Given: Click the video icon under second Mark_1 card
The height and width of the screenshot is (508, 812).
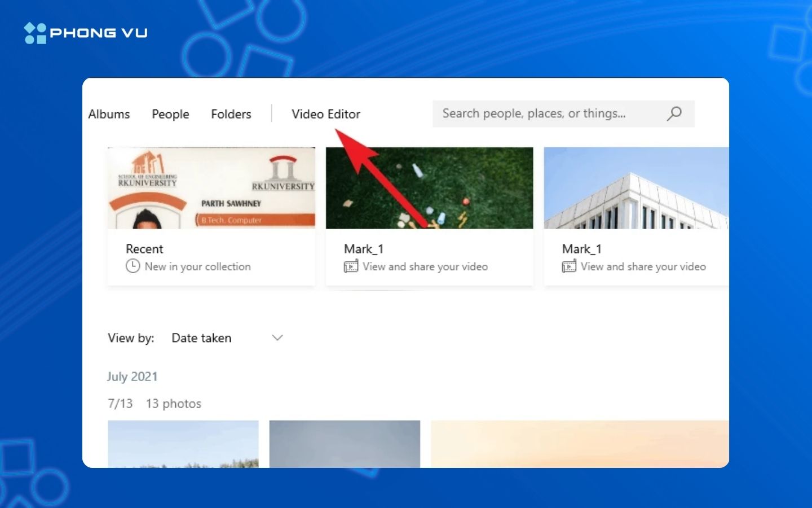Looking at the screenshot, I should click(568, 266).
